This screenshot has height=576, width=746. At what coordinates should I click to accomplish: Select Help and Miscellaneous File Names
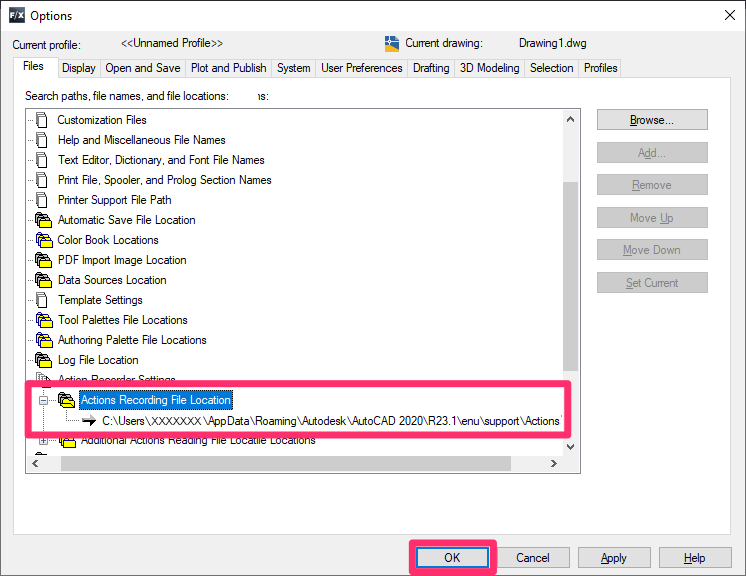pos(142,140)
